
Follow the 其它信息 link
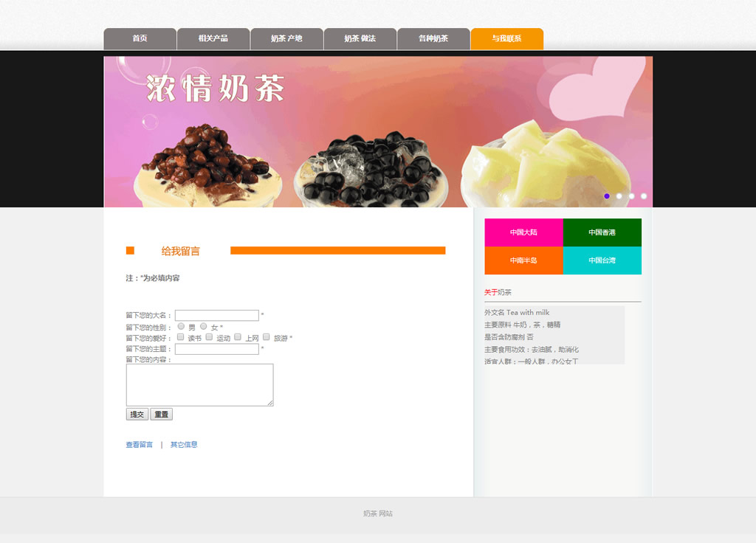pos(184,445)
